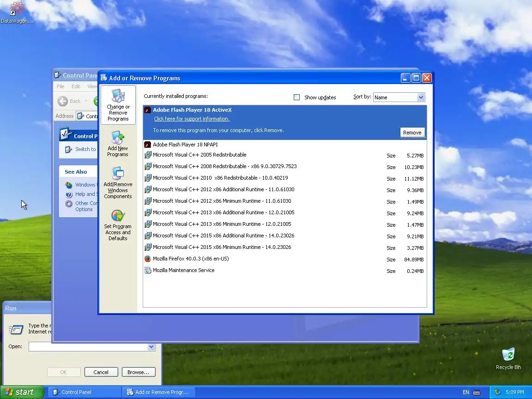Click the Help and Support icon in See Also

(69, 194)
